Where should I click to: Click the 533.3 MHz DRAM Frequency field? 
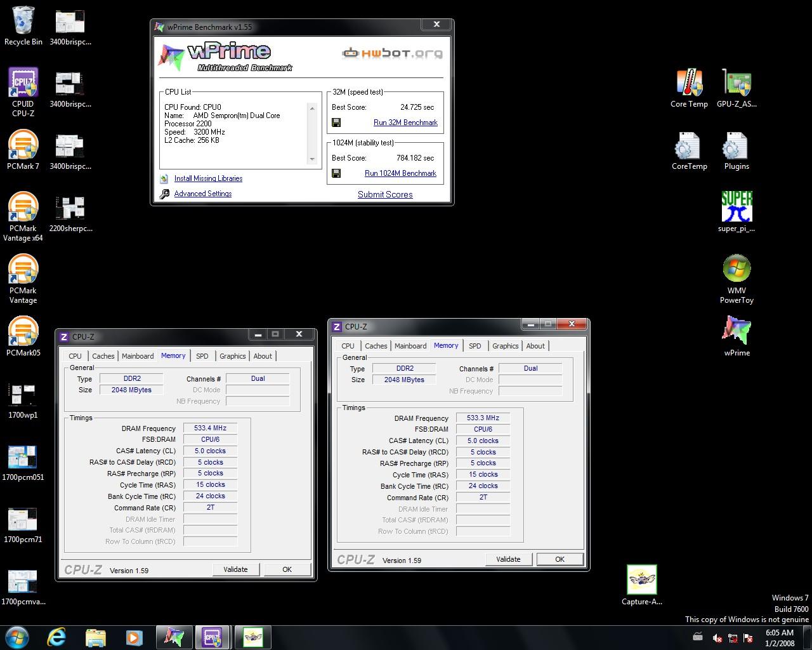tap(483, 418)
